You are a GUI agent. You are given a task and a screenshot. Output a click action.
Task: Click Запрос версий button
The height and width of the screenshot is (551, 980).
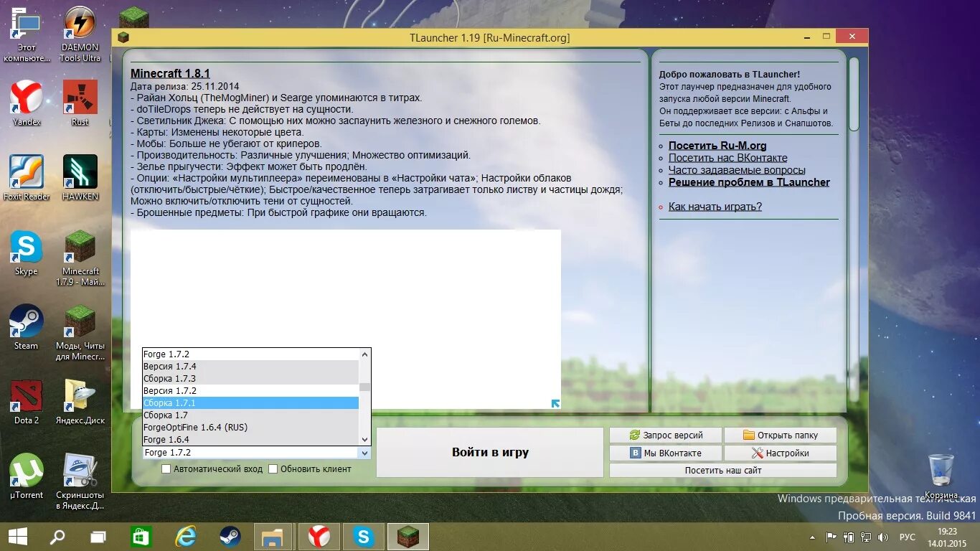[x=666, y=435]
